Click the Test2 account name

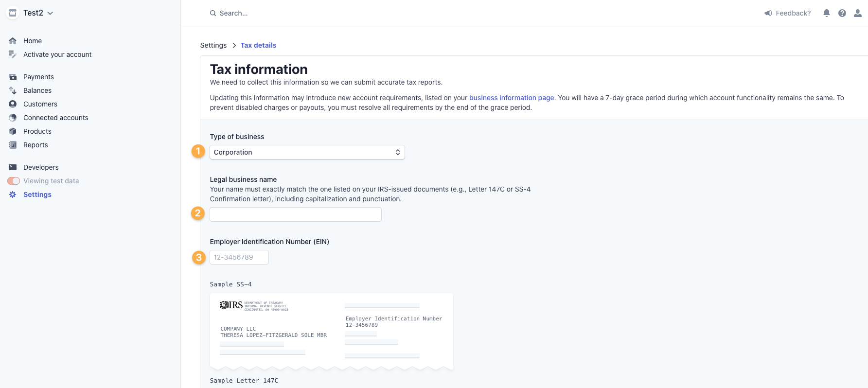pyautogui.click(x=33, y=13)
